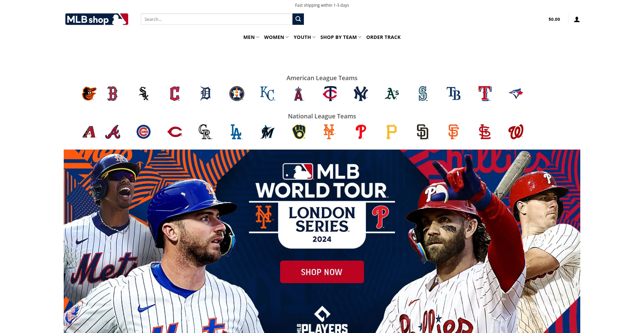This screenshot has width=644, height=333.
Task: Select the San Diego Padres logo
Action: tap(423, 132)
